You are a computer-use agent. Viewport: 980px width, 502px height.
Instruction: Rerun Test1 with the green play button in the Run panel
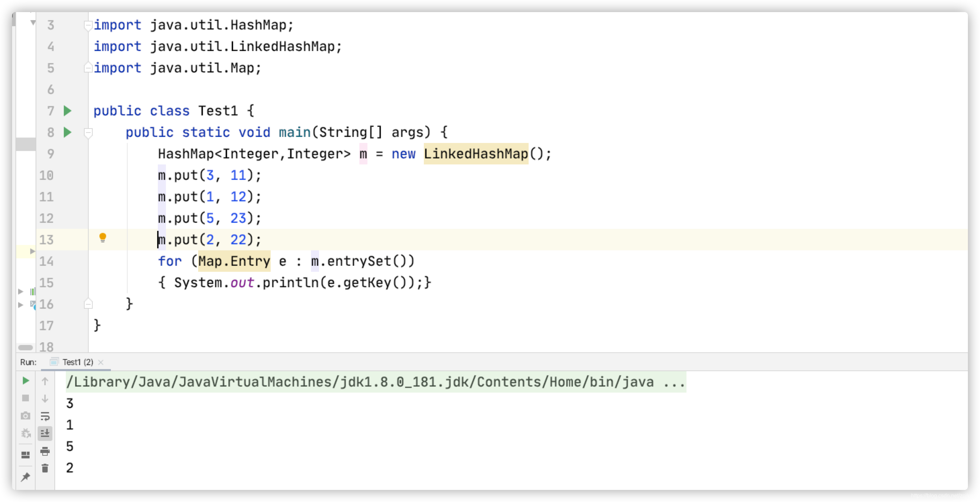pos(26,381)
